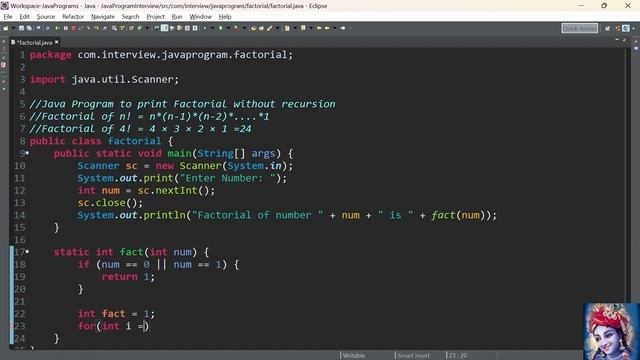The height and width of the screenshot is (360, 640).
Task: Open the Back navigation history dropdown
Action: pos(335,28)
